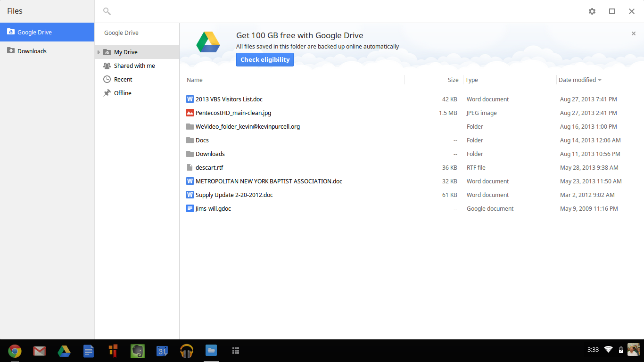This screenshot has width=644, height=362.
Task: Sort files by the Size column
Action: [x=452, y=80]
